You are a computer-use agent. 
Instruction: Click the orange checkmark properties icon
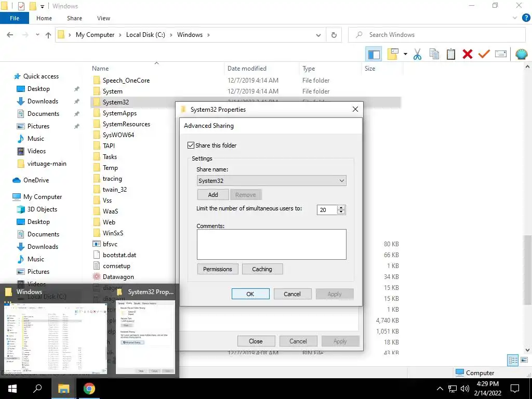click(x=484, y=54)
